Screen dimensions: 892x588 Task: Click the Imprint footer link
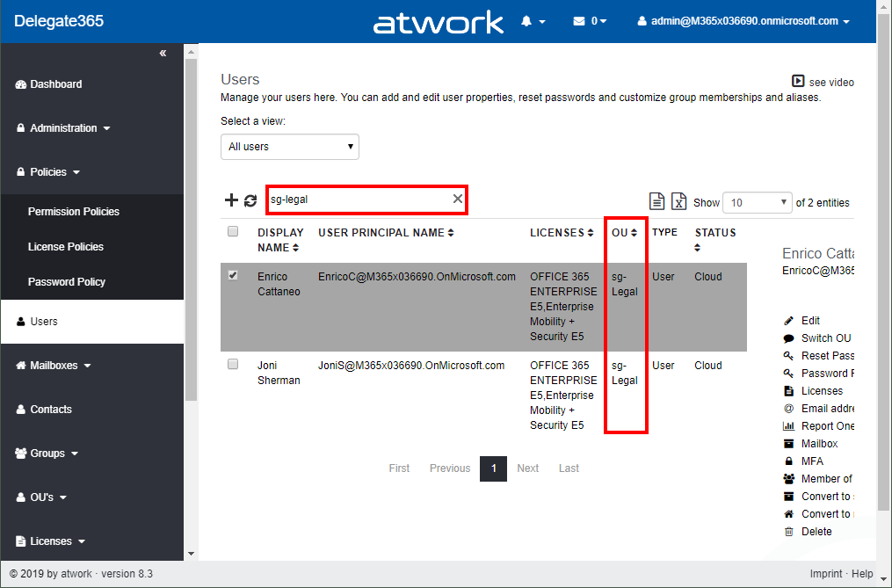pos(825,574)
